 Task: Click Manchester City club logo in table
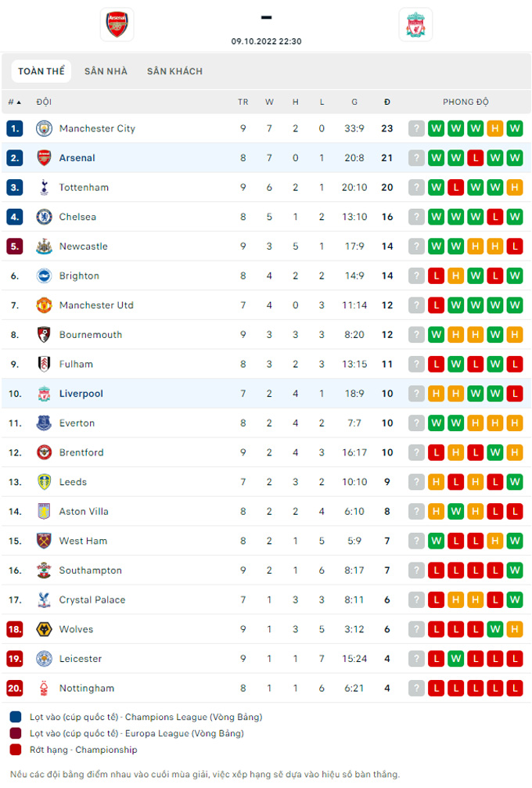coord(44,128)
